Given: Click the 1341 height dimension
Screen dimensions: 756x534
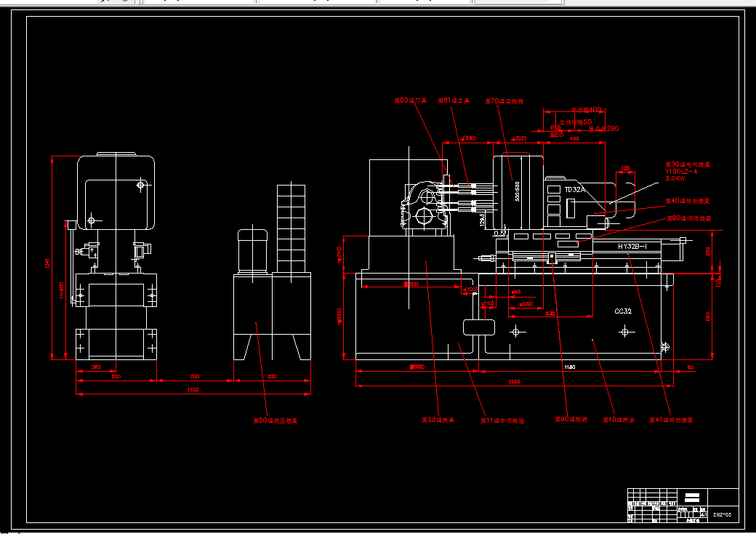Looking at the screenshot, I should point(47,263).
